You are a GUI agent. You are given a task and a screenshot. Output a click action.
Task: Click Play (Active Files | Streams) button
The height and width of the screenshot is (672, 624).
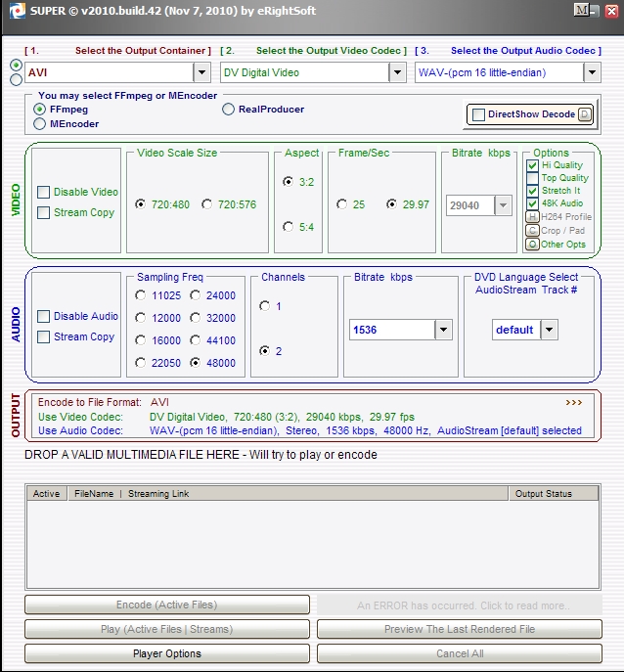[x=167, y=629]
